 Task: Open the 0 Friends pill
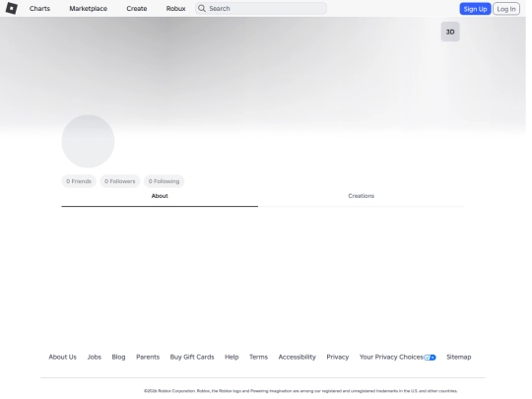tap(79, 181)
